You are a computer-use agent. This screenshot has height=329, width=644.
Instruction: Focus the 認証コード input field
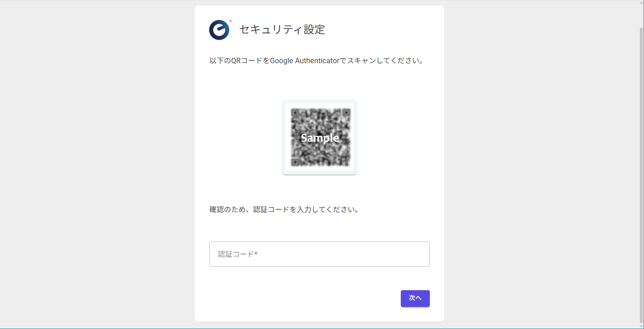pyautogui.click(x=320, y=254)
